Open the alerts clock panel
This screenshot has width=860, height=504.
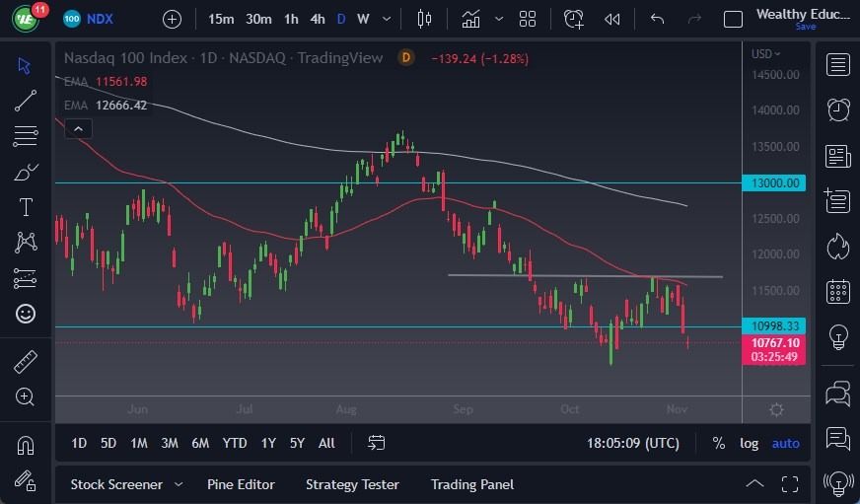pyautogui.click(x=838, y=110)
